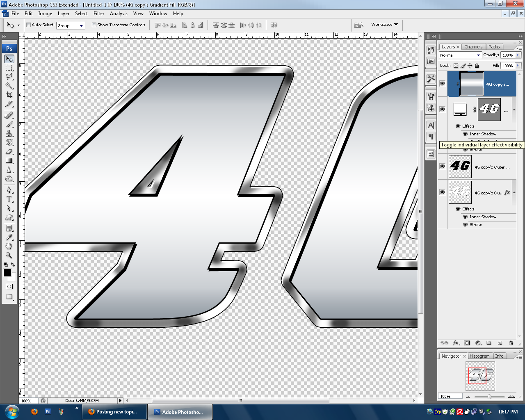
Task: Open the Filter menu
Action: coord(99,14)
